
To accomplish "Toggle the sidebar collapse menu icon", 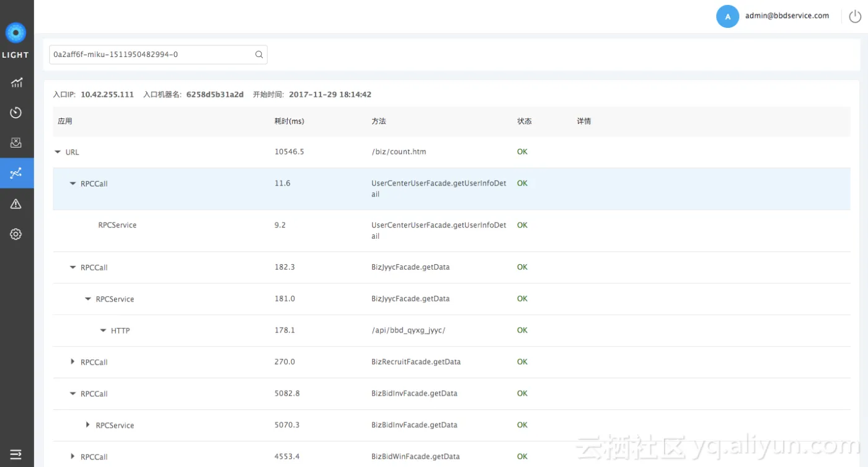I will pyautogui.click(x=16, y=455).
